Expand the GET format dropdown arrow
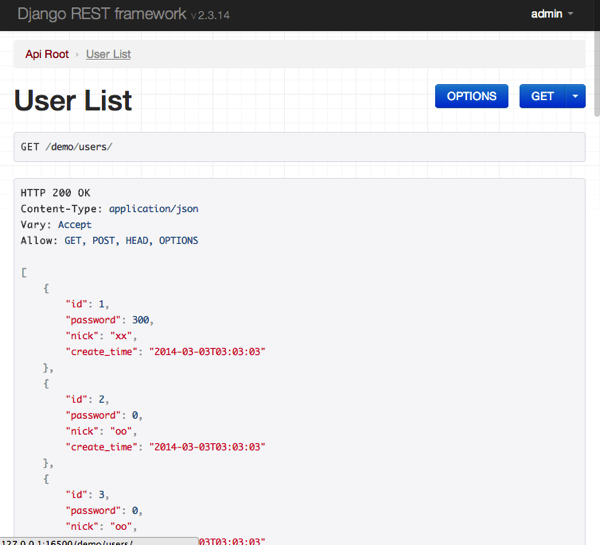 (576, 96)
